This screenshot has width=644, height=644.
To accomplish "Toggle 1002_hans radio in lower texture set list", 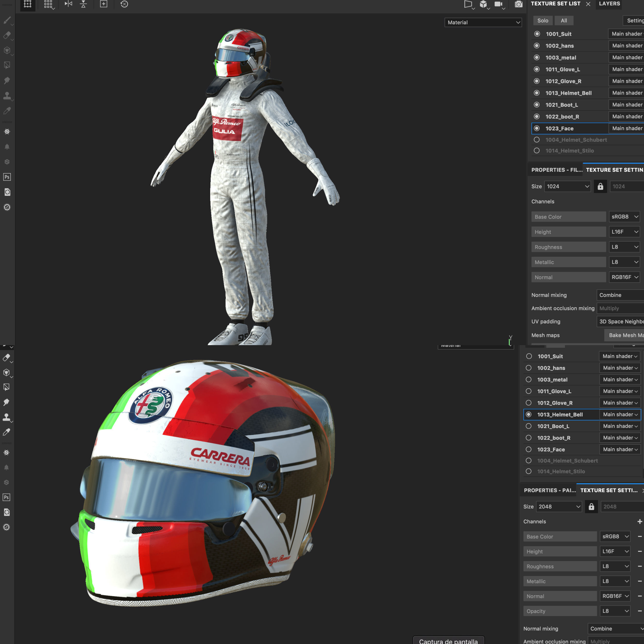I will [529, 368].
